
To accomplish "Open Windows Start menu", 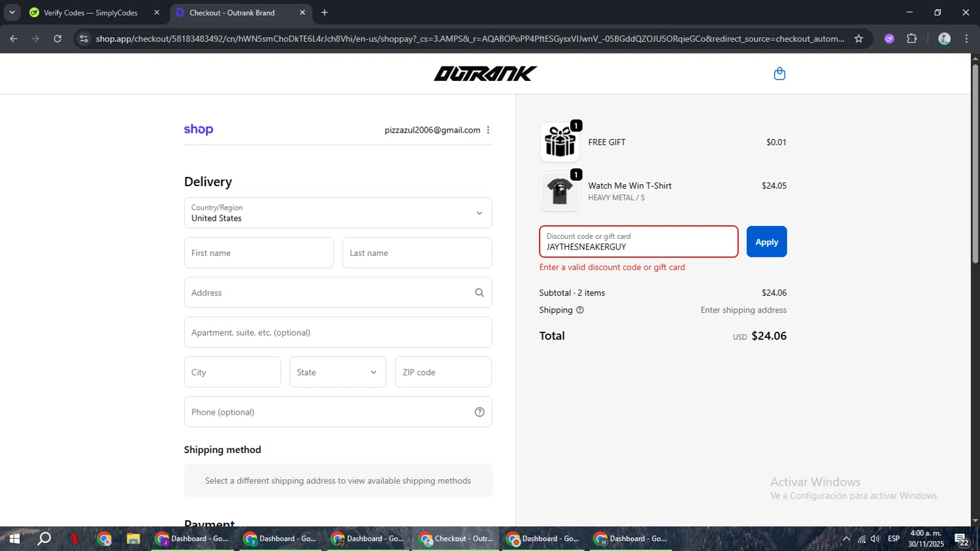I will pyautogui.click(x=14, y=539).
